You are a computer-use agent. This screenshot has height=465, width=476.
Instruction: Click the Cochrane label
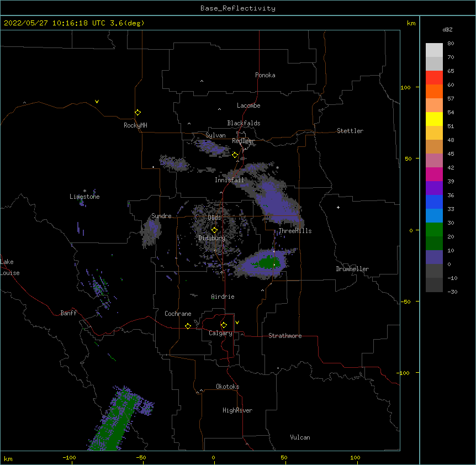178,314
